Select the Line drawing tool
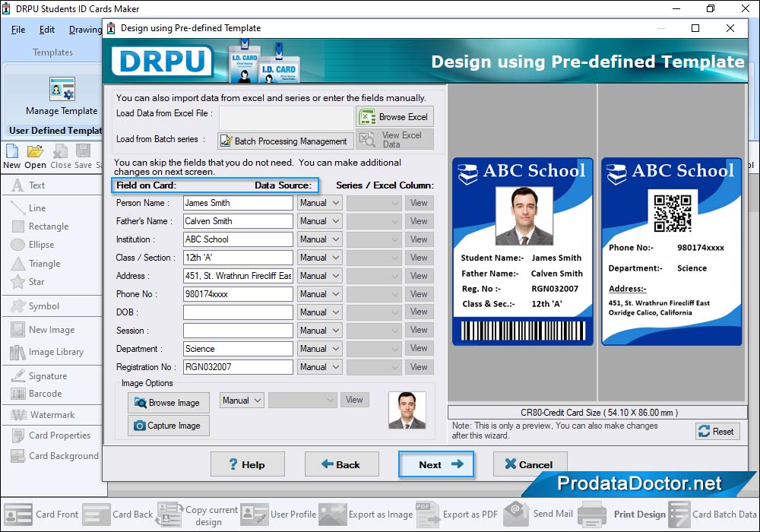This screenshot has width=760, height=532. [29, 207]
